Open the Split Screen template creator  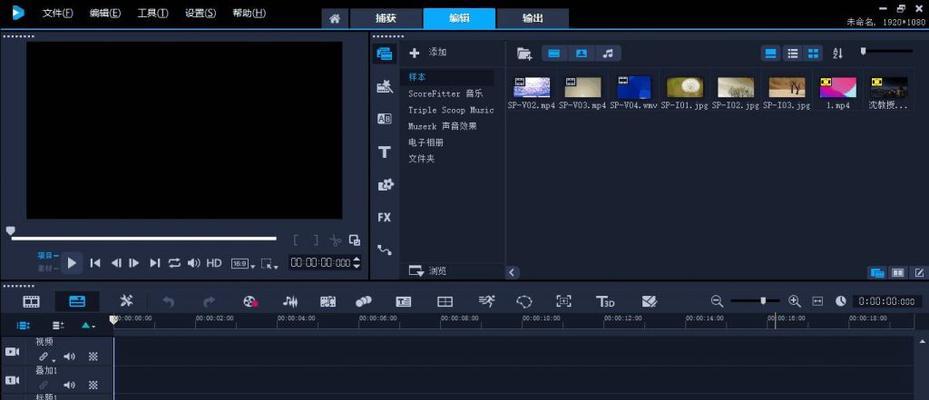445,302
